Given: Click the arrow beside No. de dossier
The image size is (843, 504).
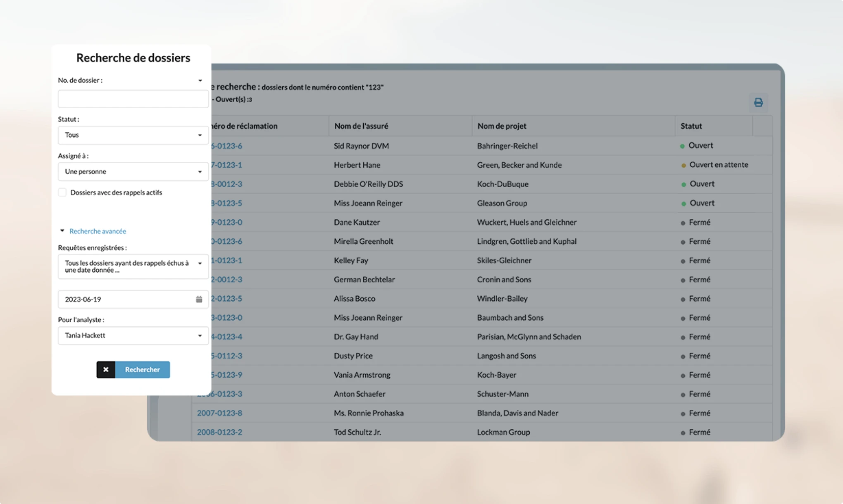Looking at the screenshot, I should coord(200,81).
